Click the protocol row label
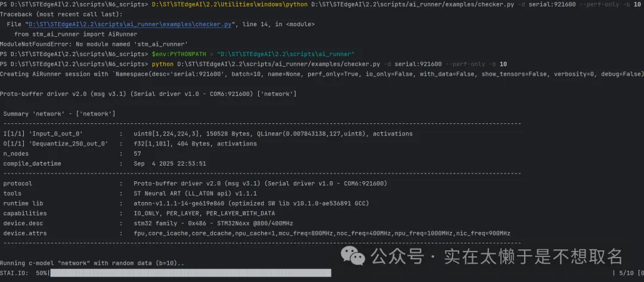 tap(18, 184)
